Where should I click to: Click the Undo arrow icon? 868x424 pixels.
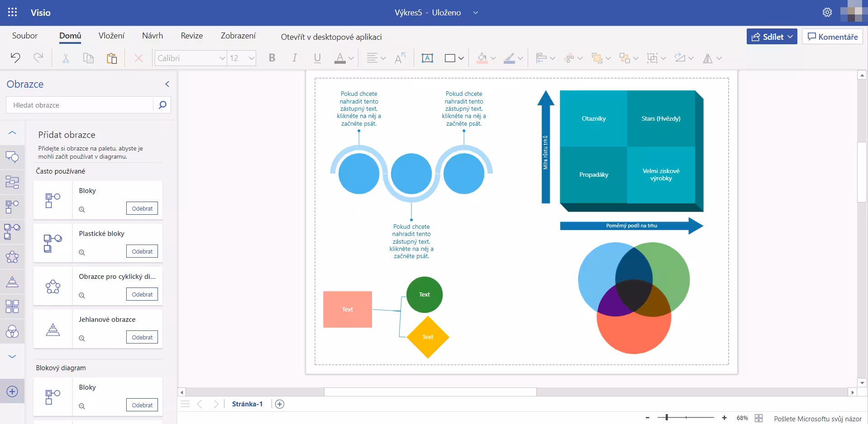click(x=15, y=58)
